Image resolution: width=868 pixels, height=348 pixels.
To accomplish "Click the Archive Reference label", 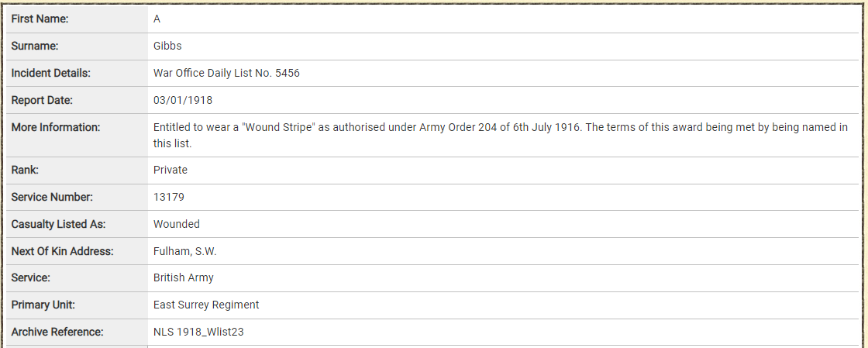I will [57, 332].
